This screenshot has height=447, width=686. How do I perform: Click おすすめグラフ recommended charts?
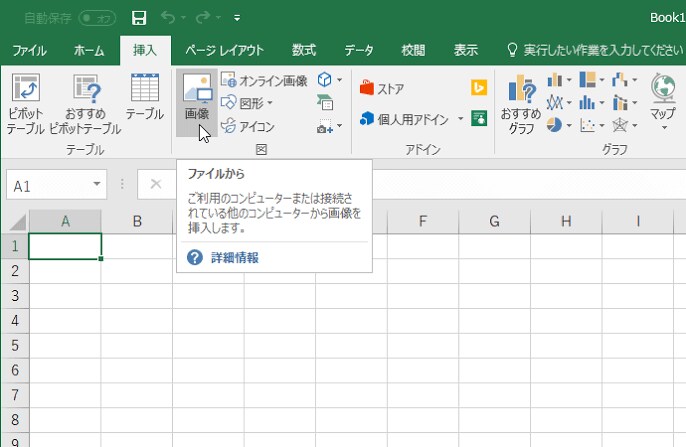(521, 104)
